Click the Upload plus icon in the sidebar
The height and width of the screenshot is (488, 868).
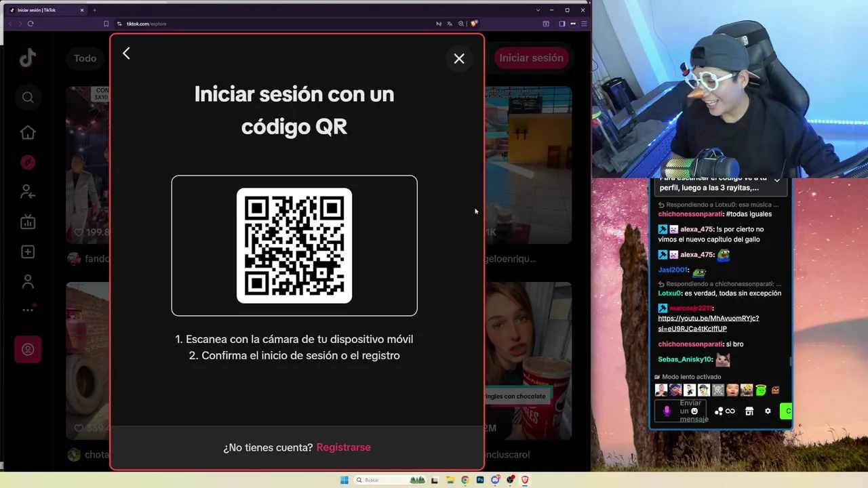pyautogui.click(x=28, y=251)
